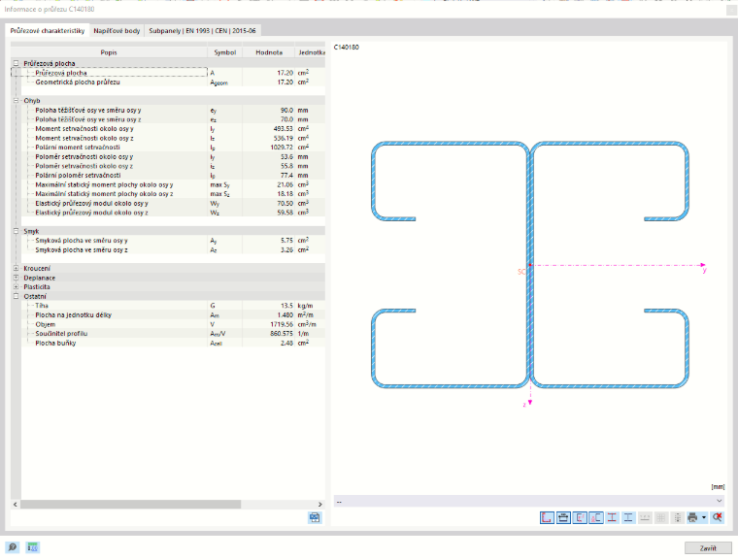Click the C140180 label above the drawing
Viewport: 738px width, 560px height.
[x=347, y=47]
